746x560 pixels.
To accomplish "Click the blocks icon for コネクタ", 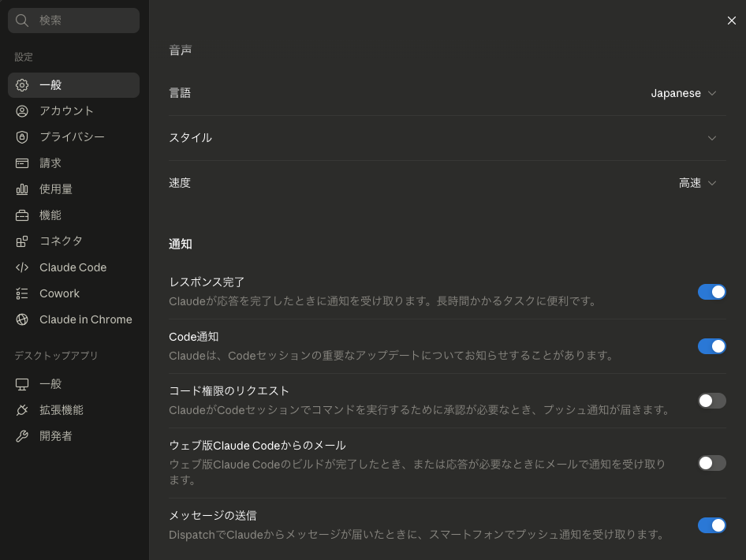I will (22, 241).
